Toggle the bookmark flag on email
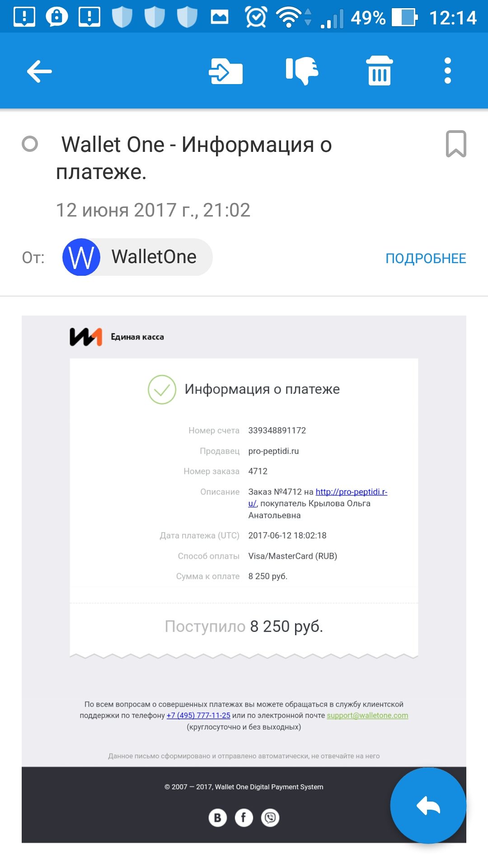The height and width of the screenshot is (868, 488). click(456, 144)
